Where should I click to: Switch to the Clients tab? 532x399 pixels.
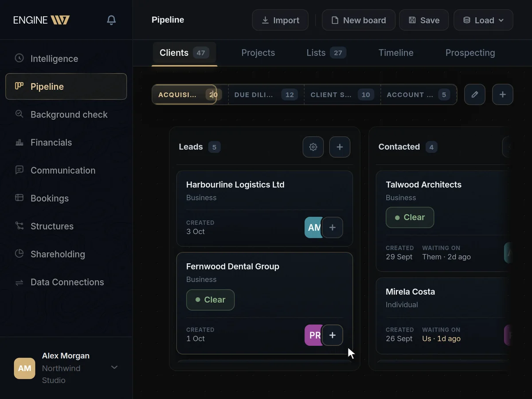(x=184, y=53)
